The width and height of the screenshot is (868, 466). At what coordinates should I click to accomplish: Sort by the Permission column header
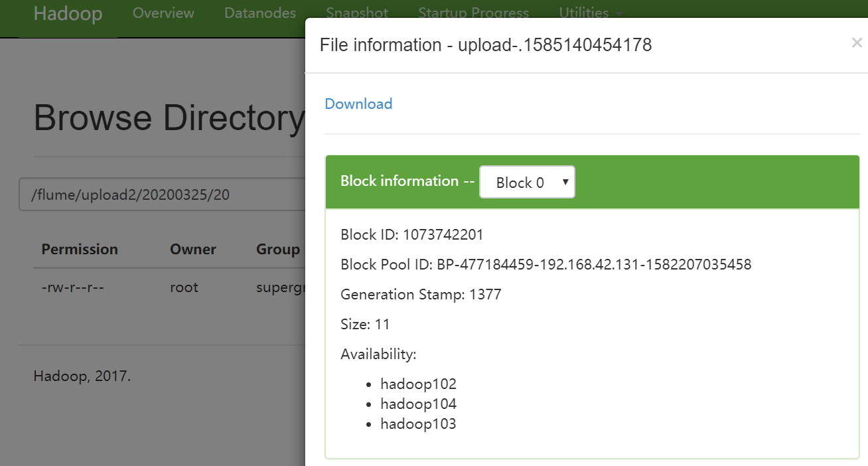[x=80, y=250]
